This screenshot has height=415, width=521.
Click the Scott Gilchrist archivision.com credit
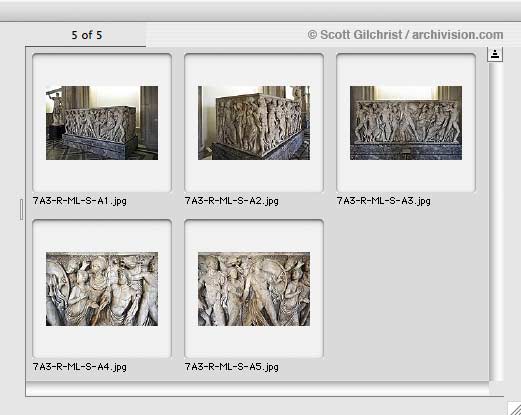click(405, 35)
